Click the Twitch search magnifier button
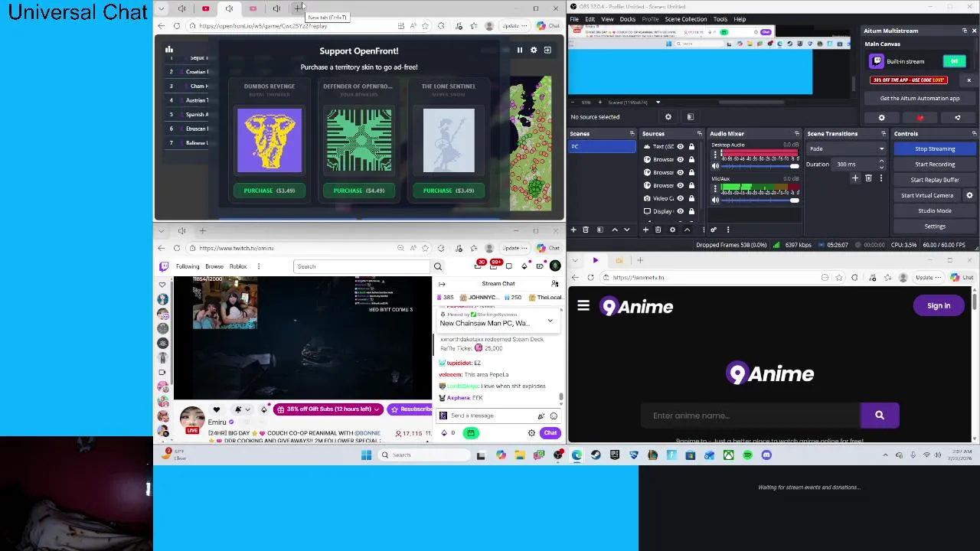The width and height of the screenshot is (980, 551). [438, 266]
